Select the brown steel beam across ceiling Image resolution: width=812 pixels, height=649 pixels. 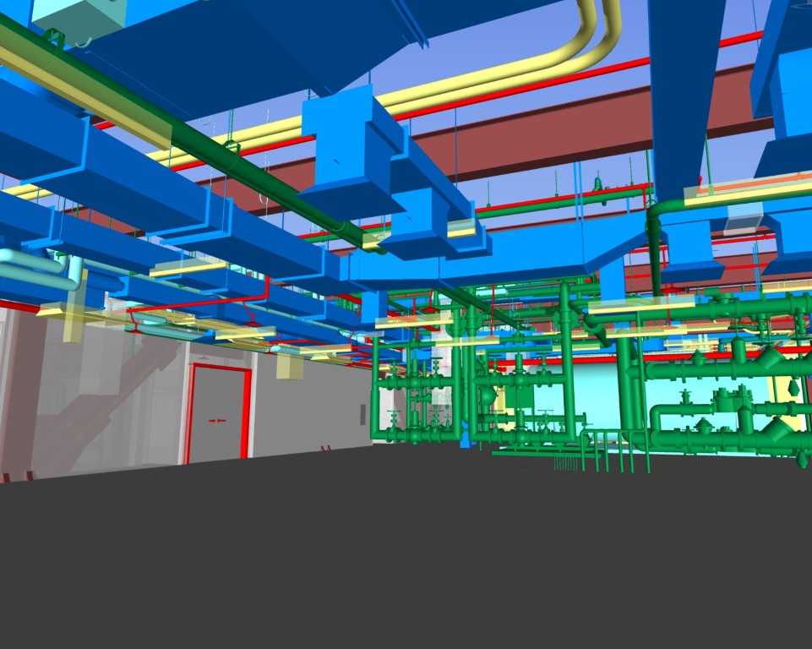tap(541, 127)
